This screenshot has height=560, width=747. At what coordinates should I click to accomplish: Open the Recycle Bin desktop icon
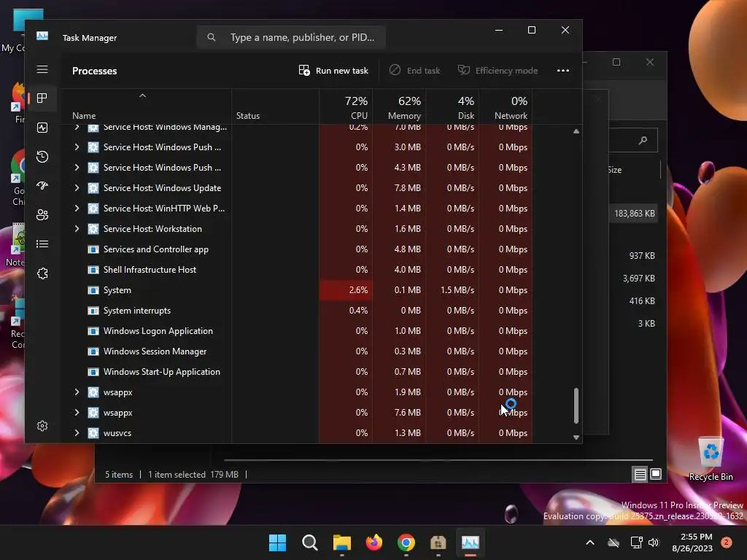711,459
